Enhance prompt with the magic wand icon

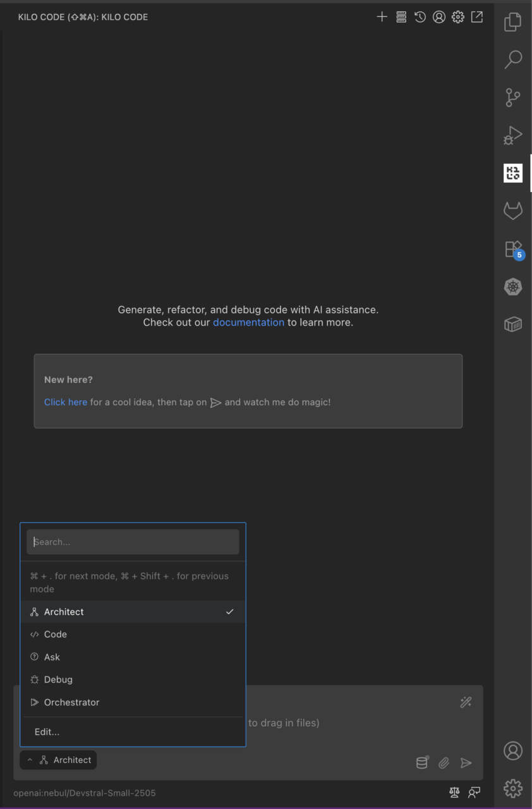[x=466, y=702]
